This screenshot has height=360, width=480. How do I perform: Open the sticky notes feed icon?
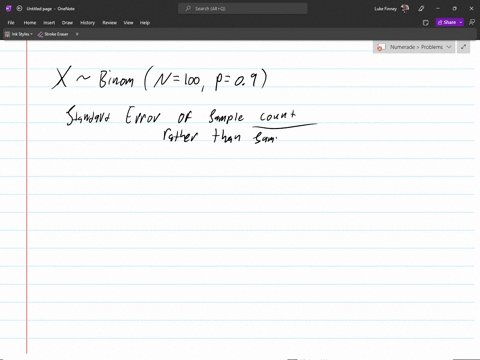[x=426, y=23]
